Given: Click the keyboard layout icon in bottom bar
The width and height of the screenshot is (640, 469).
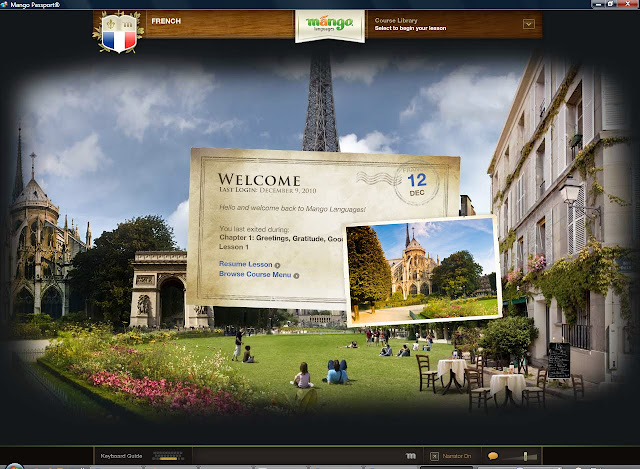Looking at the screenshot, I should 168,456.
